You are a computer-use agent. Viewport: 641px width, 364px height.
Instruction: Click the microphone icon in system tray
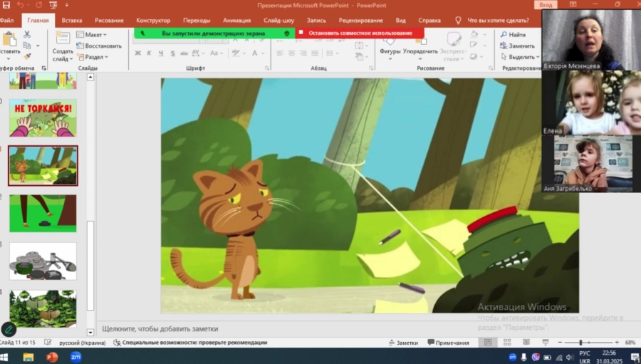tap(523, 358)
